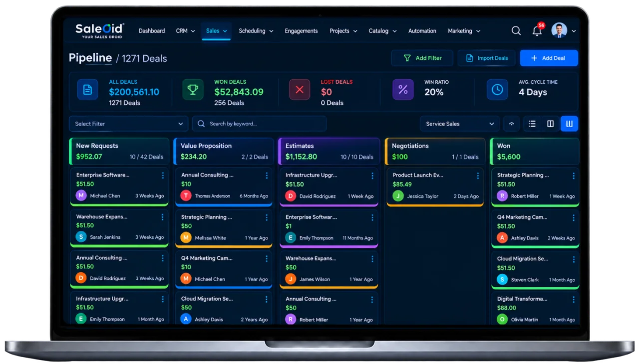This screenshot has height=364, width=639.
Task: Open the Automation menu item
Action: click(422, 31)
